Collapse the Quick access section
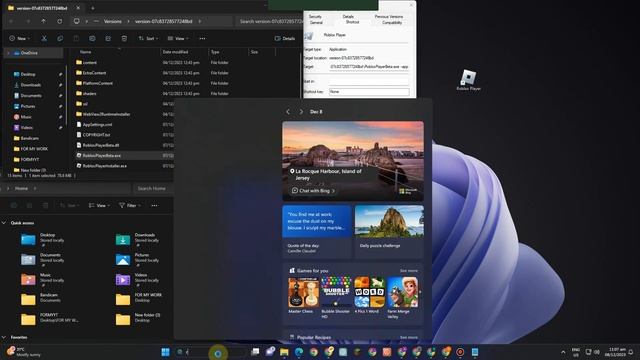 click(4, 223)
